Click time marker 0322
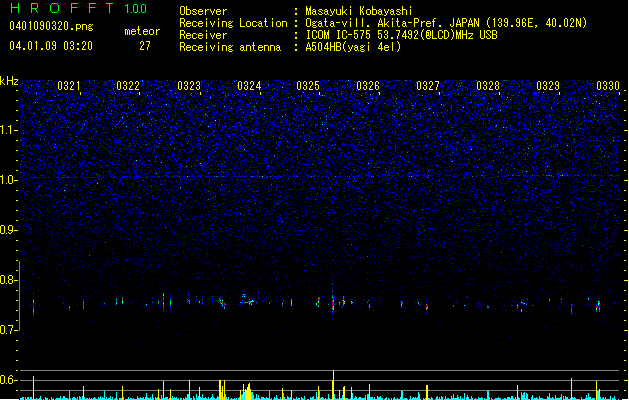The image size is (629, 400). 128,85
